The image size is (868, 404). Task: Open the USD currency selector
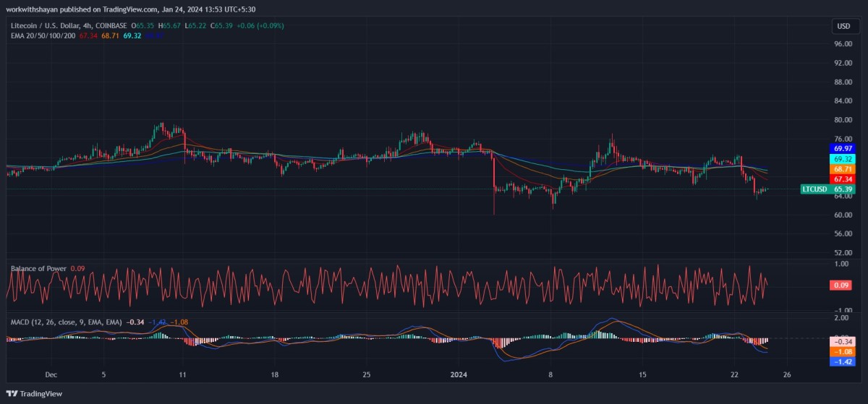pyautogui.click(x=843, y=26)
